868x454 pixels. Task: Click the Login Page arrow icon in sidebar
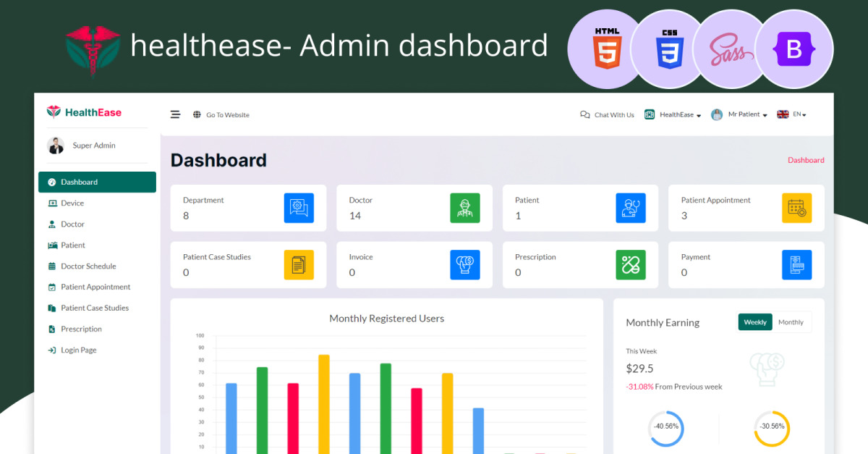(51, 350)
